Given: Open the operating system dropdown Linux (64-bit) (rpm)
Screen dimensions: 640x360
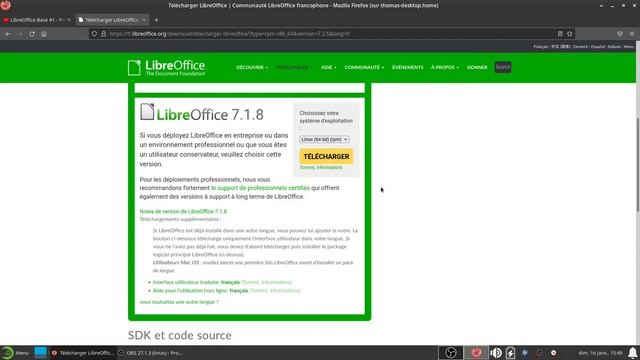Looking at the screenshot, I should pyautogui.click(x=324, y=139).
